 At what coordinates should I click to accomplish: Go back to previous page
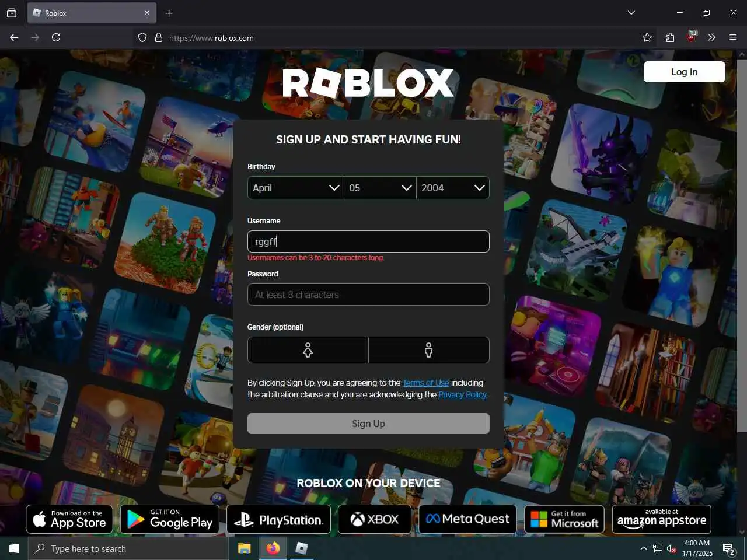pyautogui.click(x=14, y=37)
